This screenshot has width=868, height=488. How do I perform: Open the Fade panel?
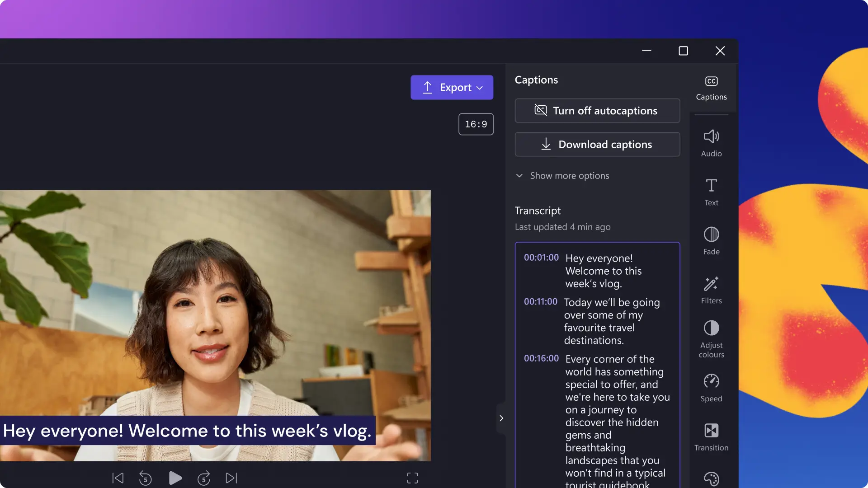pyautogui.click(x=711, y=240)
